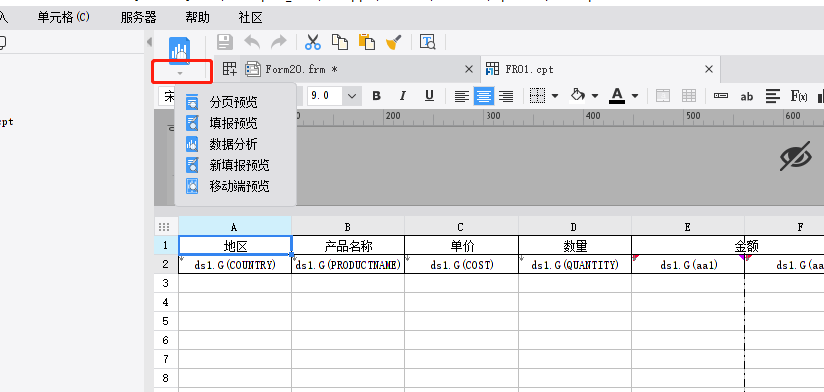Click the ab plain text icon
Screen dimensions: 824x392
pos(746,97)
